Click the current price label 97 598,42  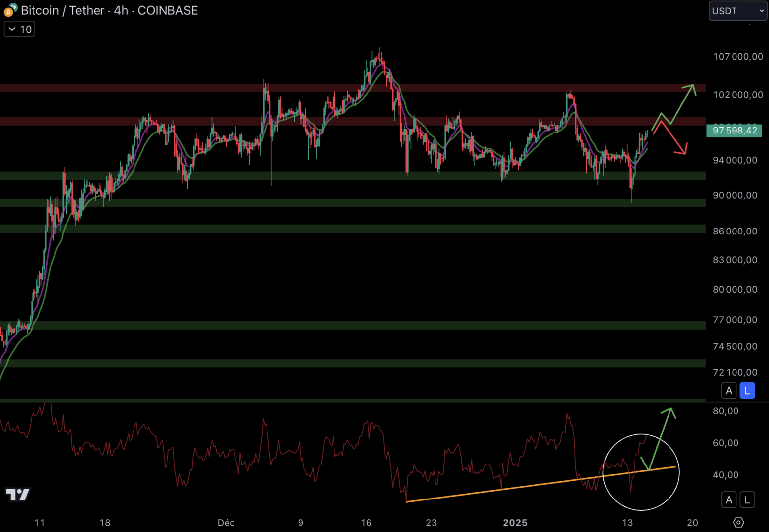point(734,131)
